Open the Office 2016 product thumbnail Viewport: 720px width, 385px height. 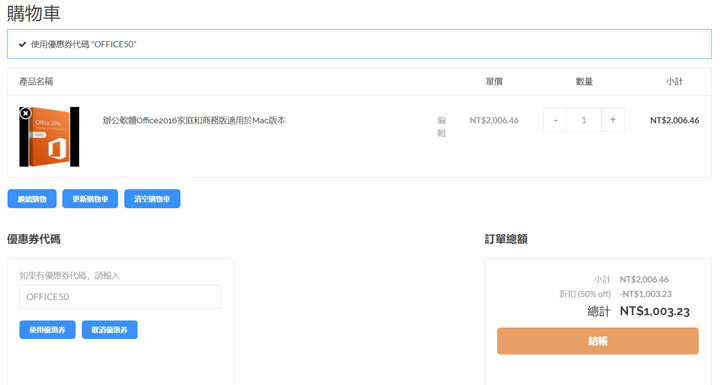(x=49, y=137)
